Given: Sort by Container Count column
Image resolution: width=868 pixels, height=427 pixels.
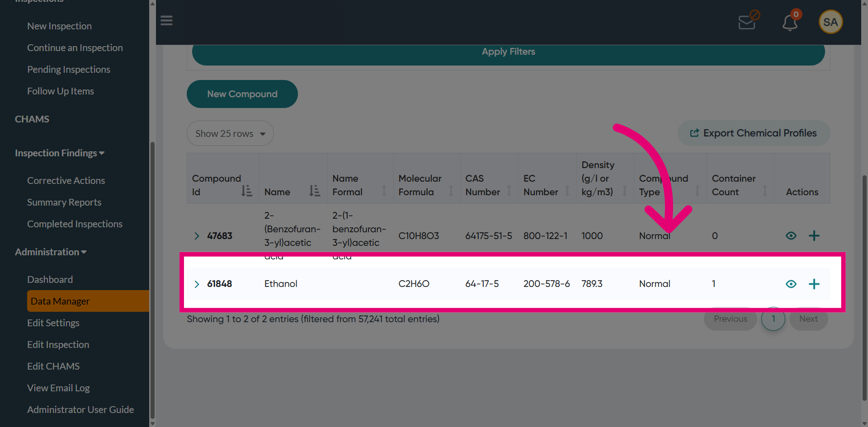Looking at the screenshot, I should click(x=765, y=191).
